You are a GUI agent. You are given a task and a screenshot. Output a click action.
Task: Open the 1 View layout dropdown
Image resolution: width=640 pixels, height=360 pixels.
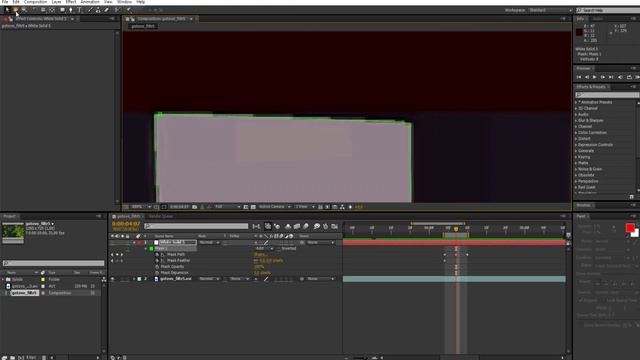click(305, 207)
